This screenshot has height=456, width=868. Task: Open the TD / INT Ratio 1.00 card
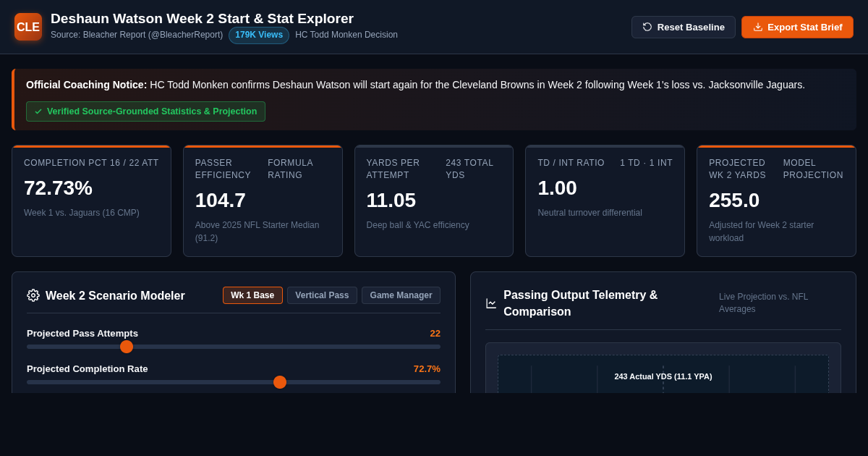(605, 201)
